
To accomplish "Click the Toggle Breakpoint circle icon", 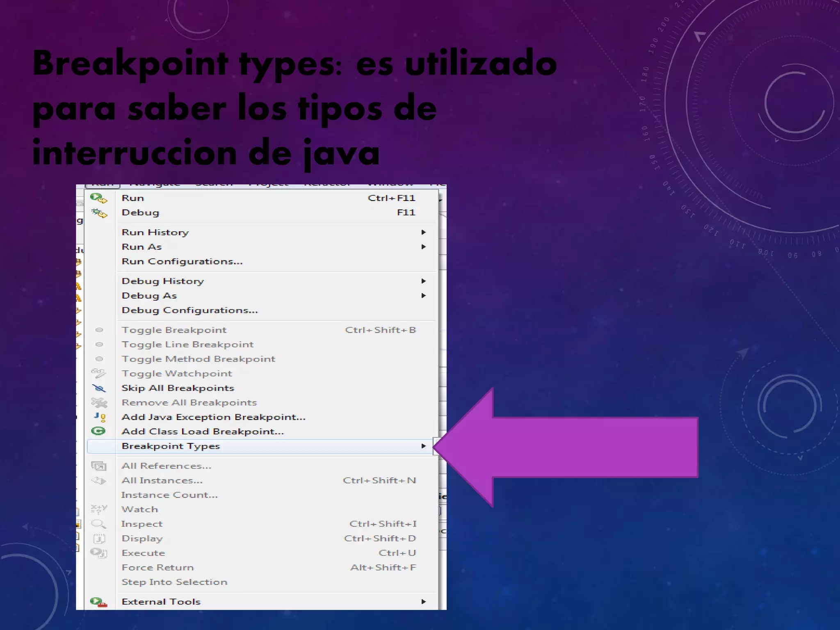I will click(x=99, y=330).
